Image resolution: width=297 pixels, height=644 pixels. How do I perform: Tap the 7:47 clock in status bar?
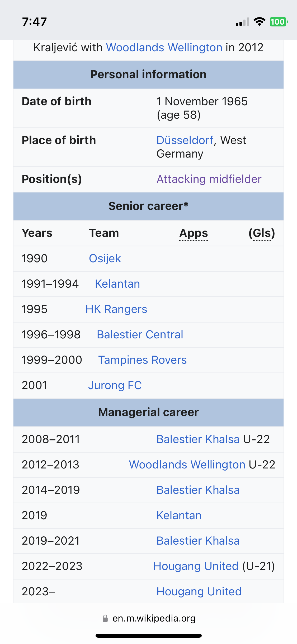point(35,22)
